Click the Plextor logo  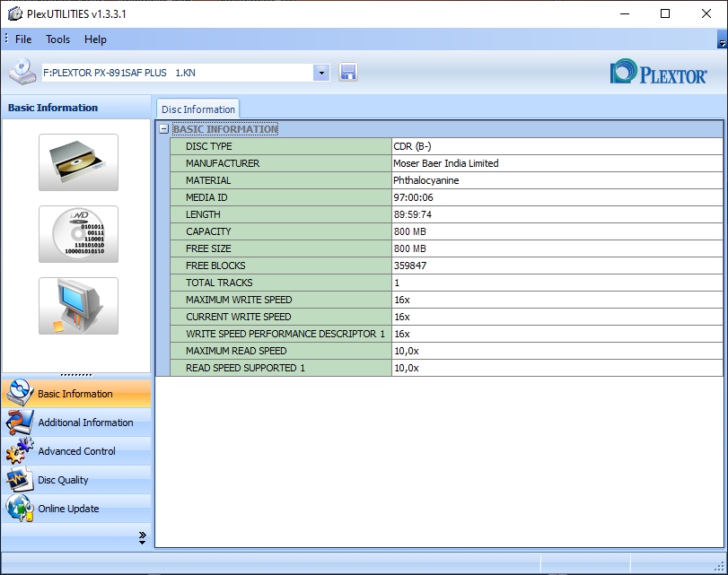coord(658,73)
